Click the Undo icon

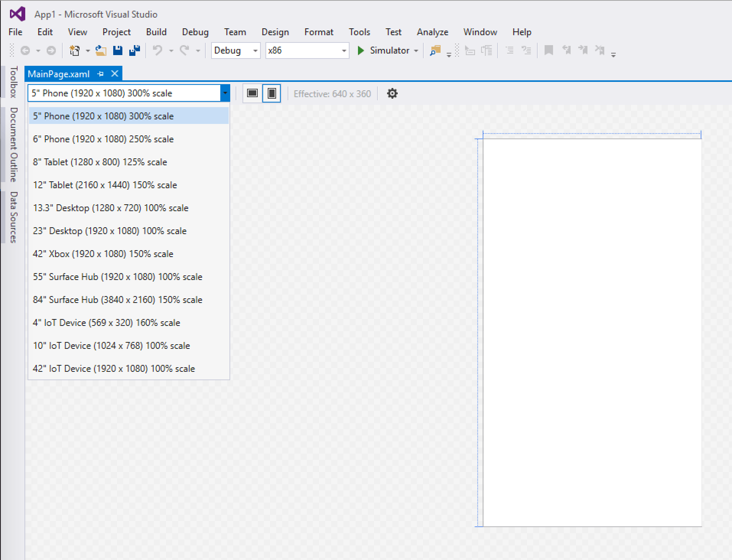[158, 50]
